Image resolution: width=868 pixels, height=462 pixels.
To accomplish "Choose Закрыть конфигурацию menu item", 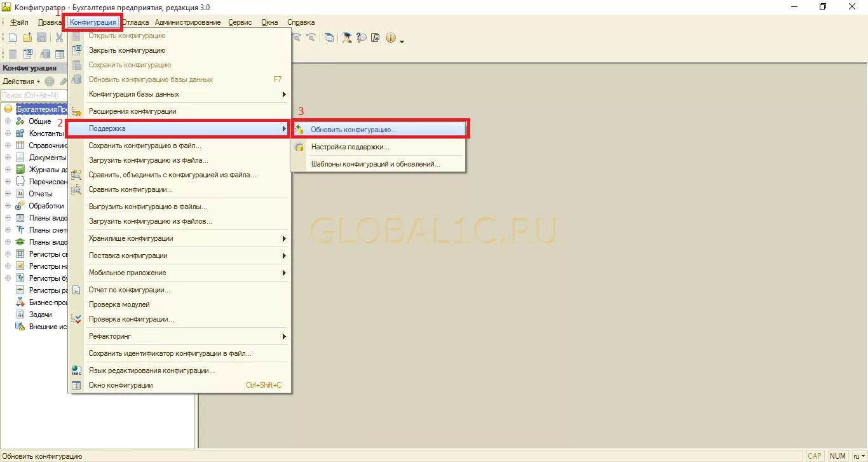I will [179, 50].
